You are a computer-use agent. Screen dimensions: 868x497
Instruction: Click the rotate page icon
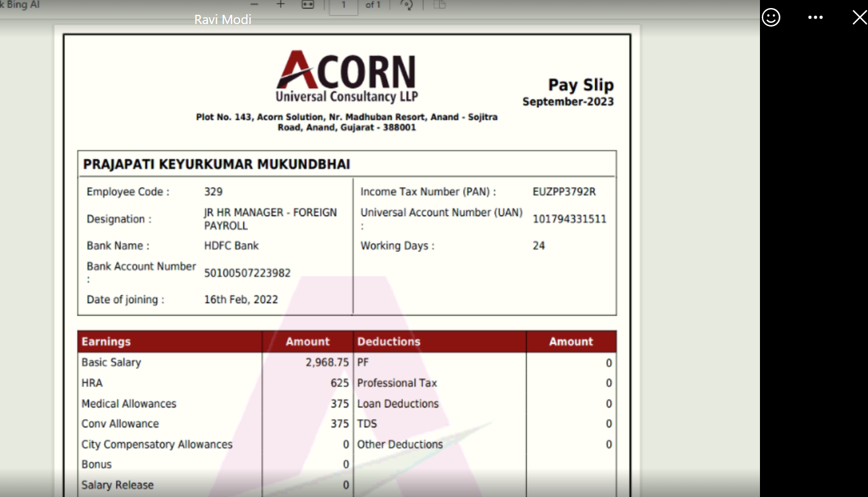[406, 5]
